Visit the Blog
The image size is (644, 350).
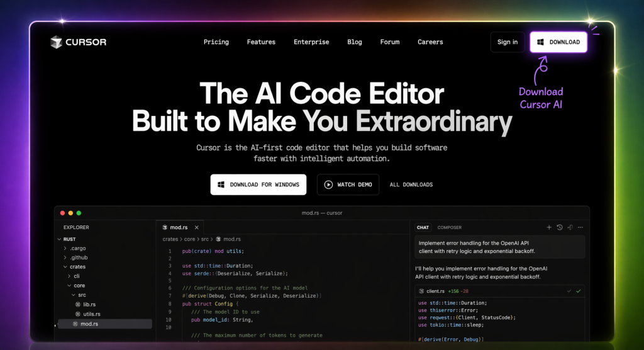click(355, 42)
